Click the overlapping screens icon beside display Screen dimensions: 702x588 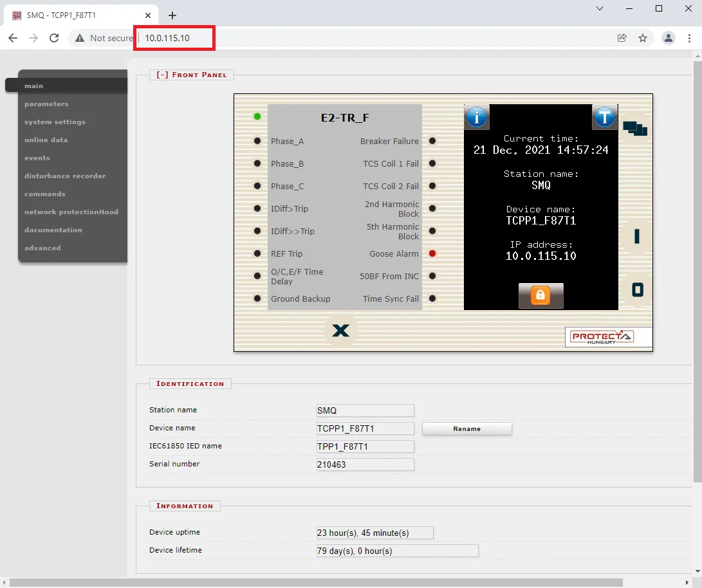[635, 129]
